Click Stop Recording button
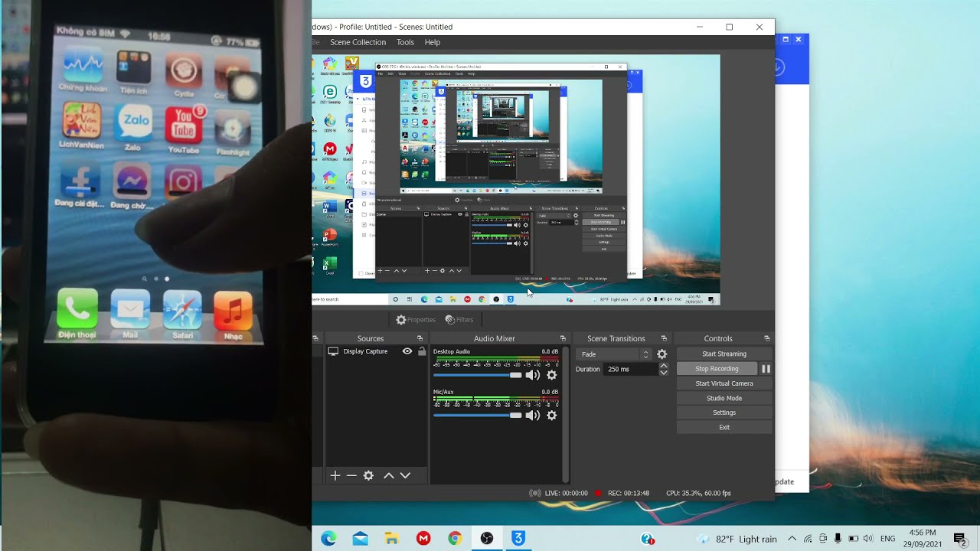 point(717,369)
